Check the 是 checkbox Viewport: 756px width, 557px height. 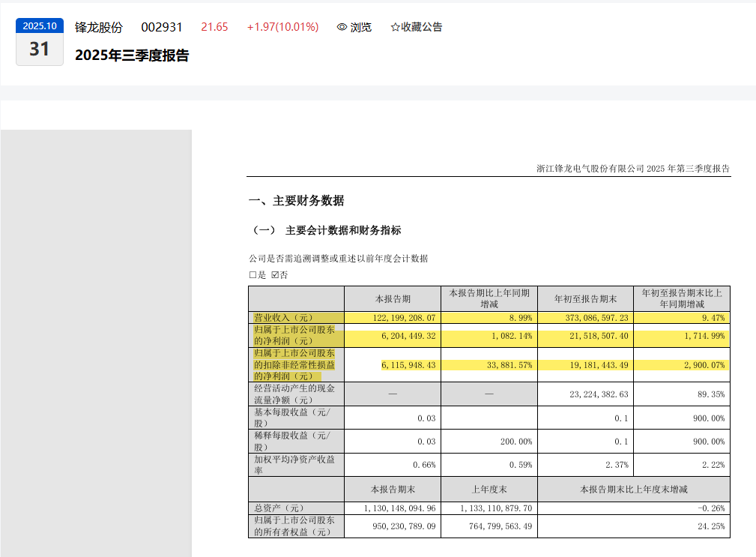[252, 275]
